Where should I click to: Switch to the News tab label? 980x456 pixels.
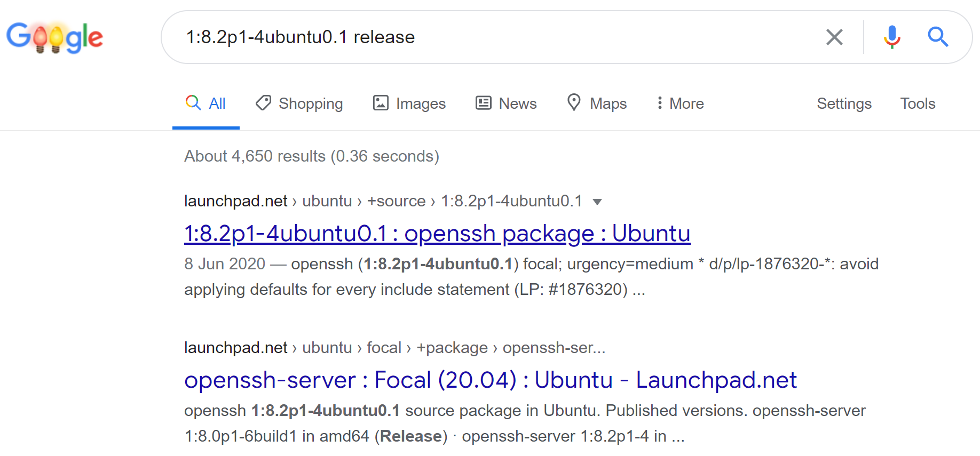(517, 103)
